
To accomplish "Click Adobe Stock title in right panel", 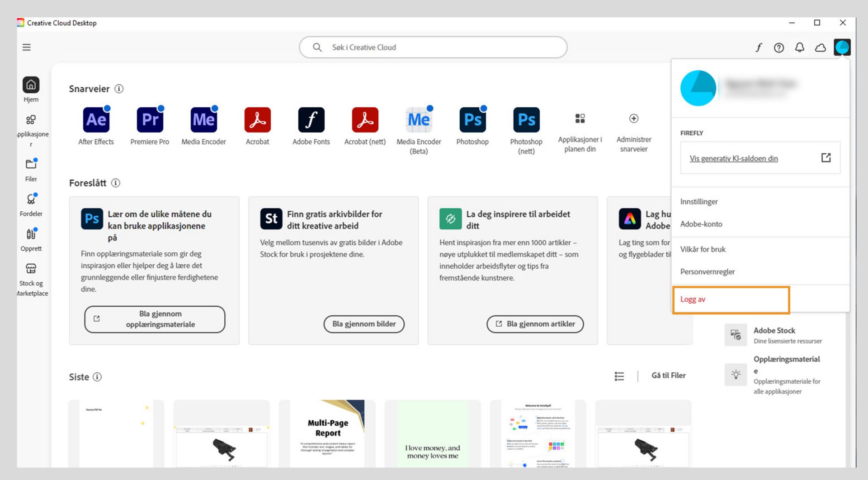I will (774, 331).
